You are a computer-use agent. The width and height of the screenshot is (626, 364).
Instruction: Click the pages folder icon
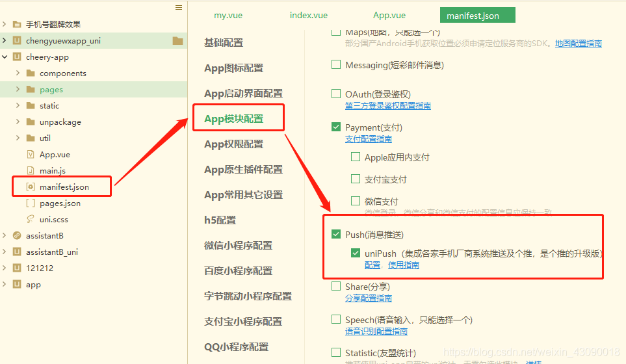pyautogui.click(x=31, y=90)
